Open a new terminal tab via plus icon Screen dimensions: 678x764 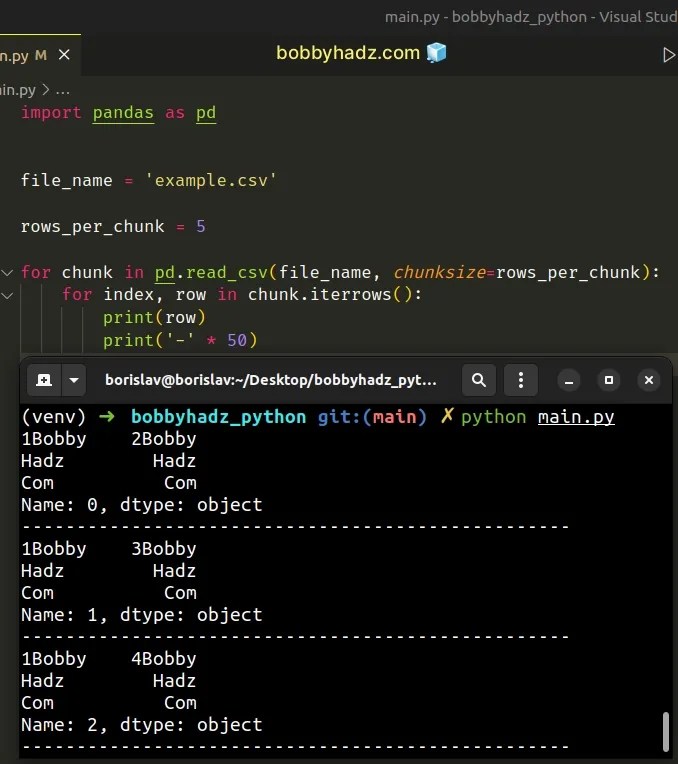pos(44,380)
